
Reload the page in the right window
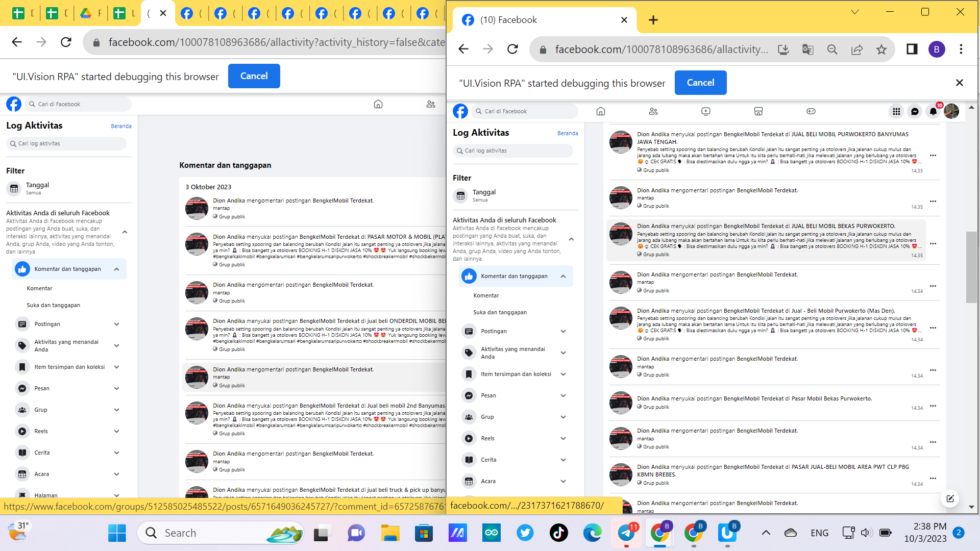(x=513, y=49)
